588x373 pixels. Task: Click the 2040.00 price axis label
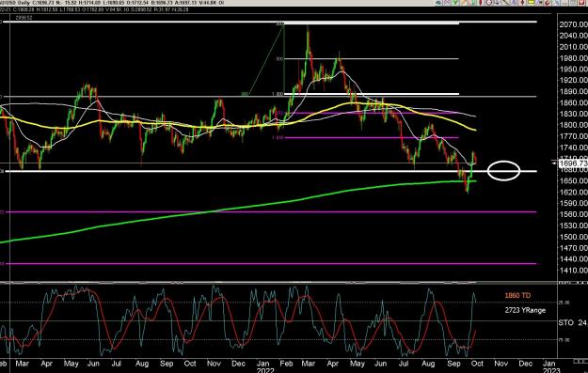click(573, 36)
